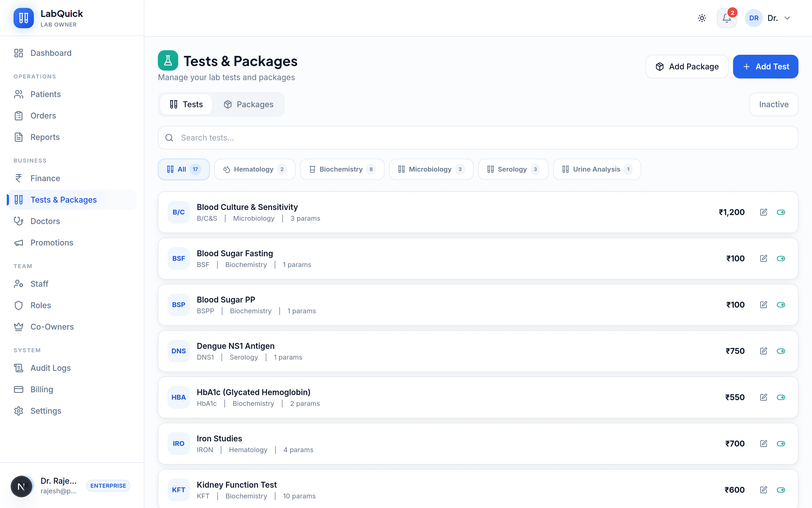Click the LabQuick logo icon
812x508 pixels.
[x=23, y=18]
